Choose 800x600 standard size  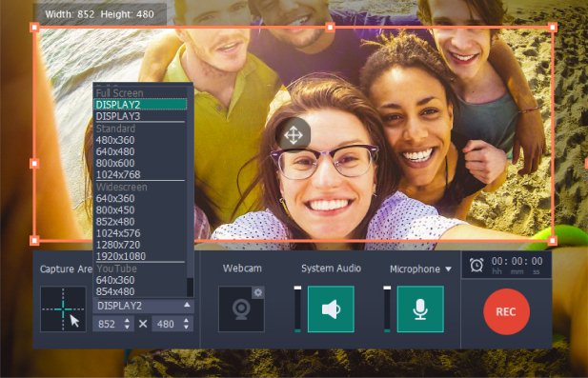(x=140, y=164)
